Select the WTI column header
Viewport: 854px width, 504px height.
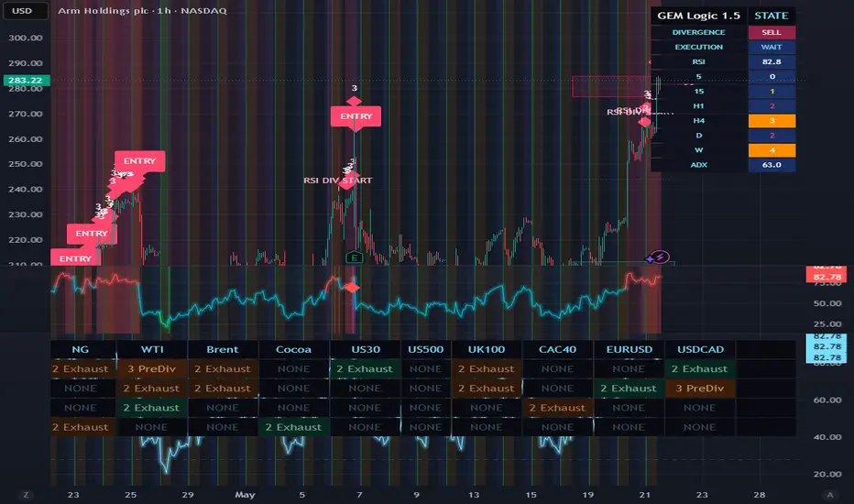click(152, 349)
